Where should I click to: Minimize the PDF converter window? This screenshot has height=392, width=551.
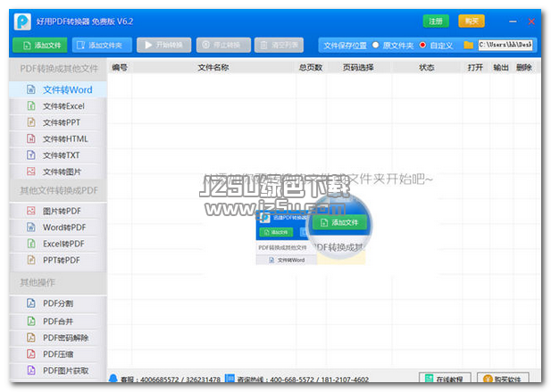pyautogui.click(x=513, y=21)
